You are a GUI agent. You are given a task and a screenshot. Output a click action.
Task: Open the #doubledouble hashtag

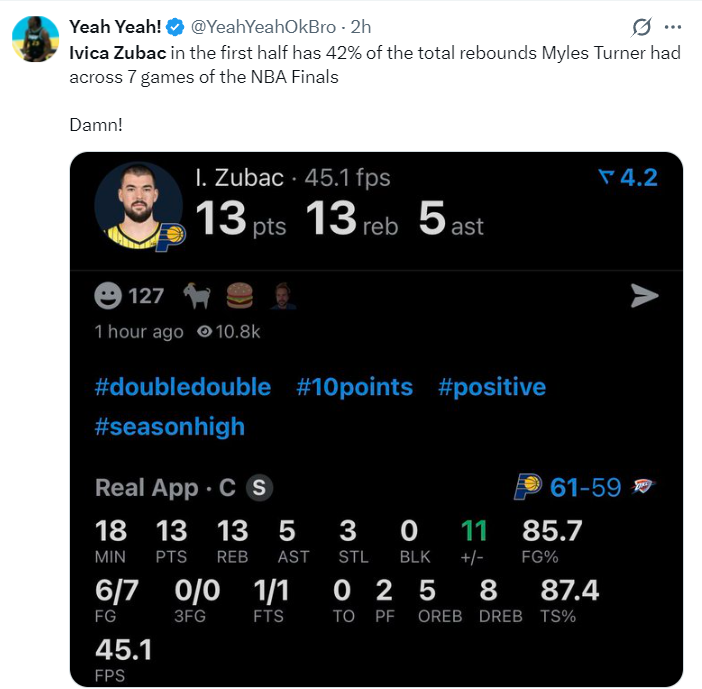tap(183, 387)
